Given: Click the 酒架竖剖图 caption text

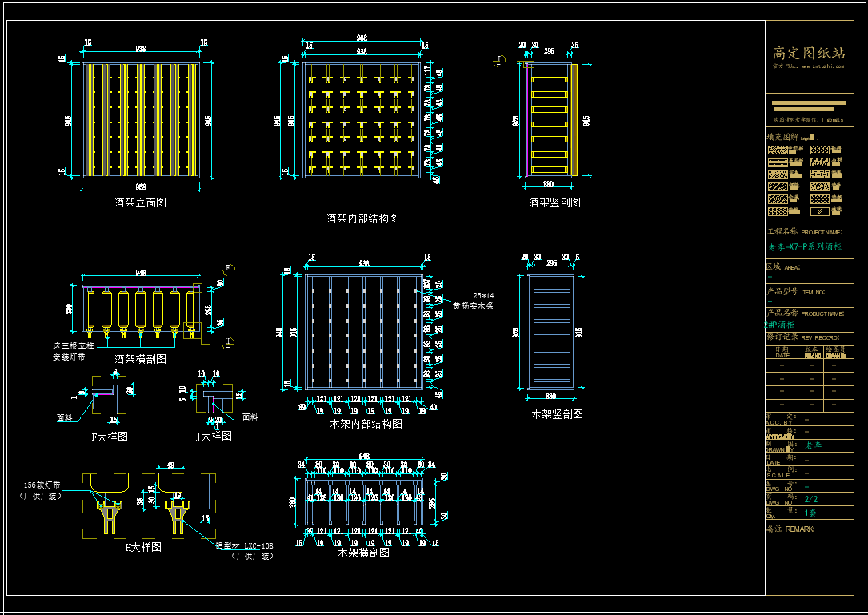Looking at the screenshot, I should (555, 203).
